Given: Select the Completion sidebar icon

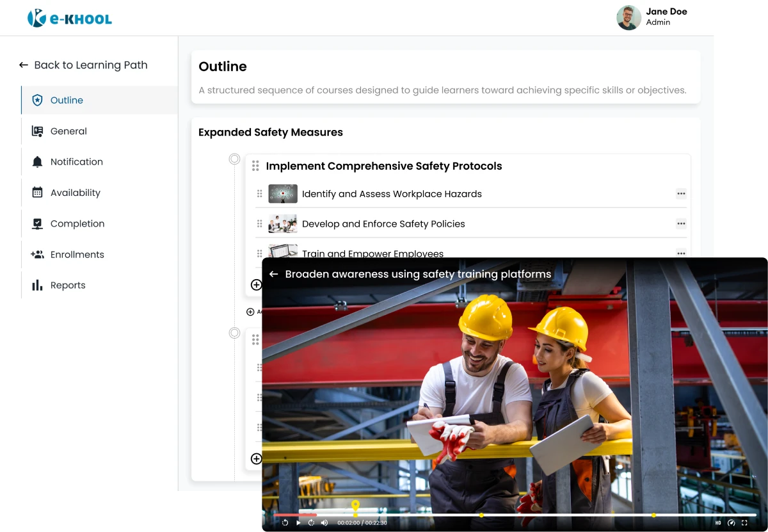Looking at the screenshot, I should coord(36,224).
